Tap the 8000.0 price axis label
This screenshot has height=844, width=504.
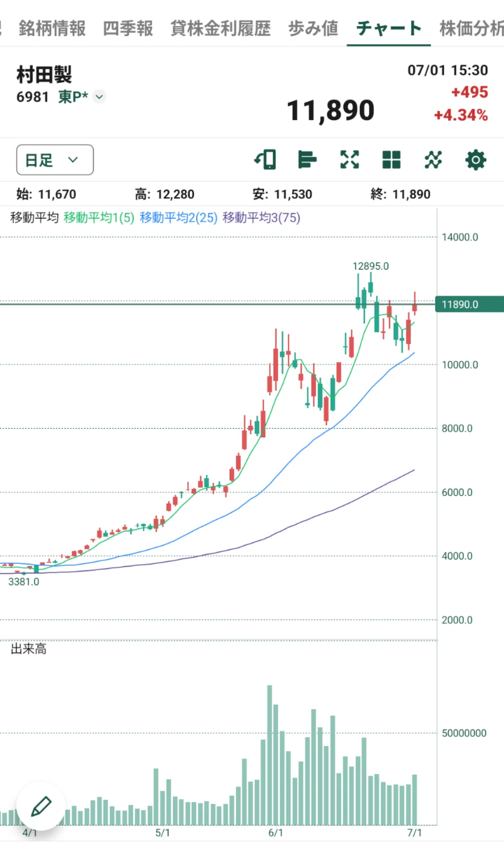coord(457,428)
